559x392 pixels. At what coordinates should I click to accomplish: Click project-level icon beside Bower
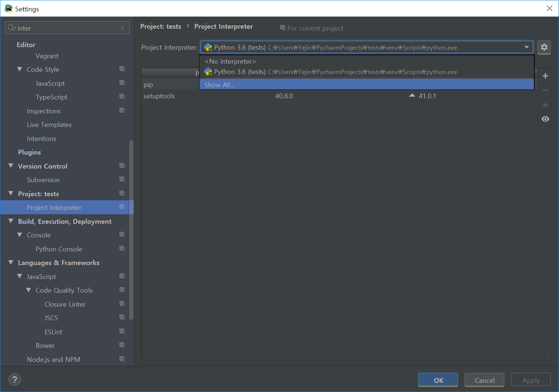pos(122,345)
